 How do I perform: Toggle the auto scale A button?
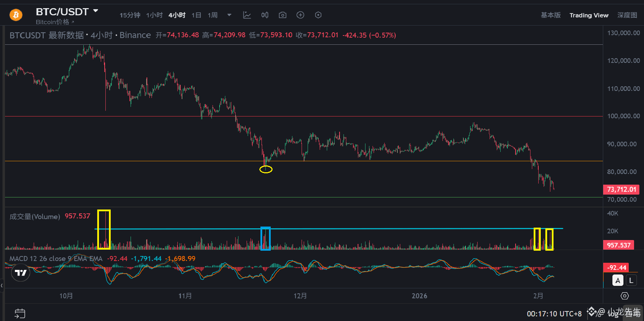click(618, 281)
